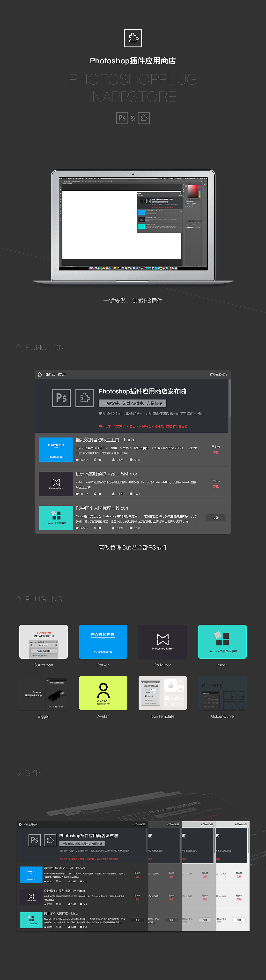Click Photoshop Mirror thumbnail in FUNCTION panel list
266x980 pixels.
click(x=56, y=484)
